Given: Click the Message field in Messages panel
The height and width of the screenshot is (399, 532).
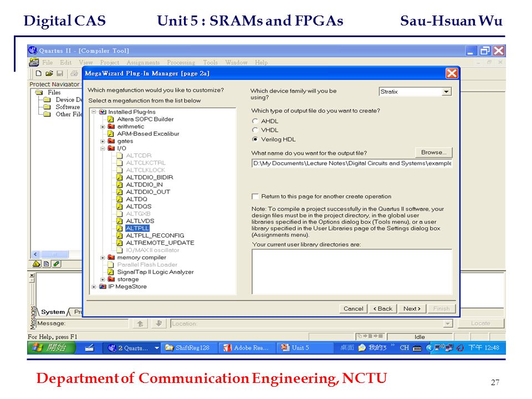Looking at the screenshot, I should click(83, 323).
